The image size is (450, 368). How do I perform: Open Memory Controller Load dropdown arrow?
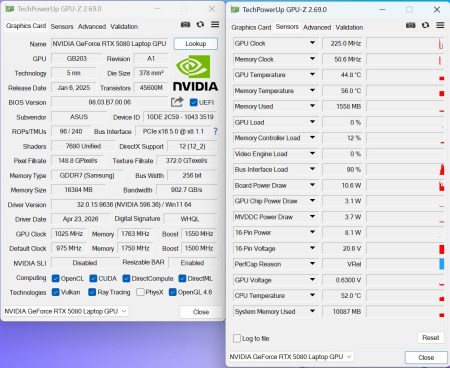[312, 137]
